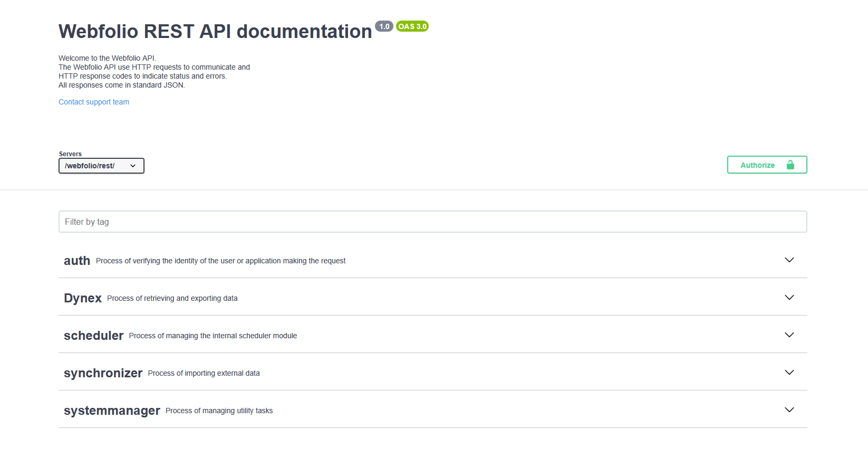868x467 pixels.
Task: Click the synchronizer description about importing data
Action: (x=204, y=374)
